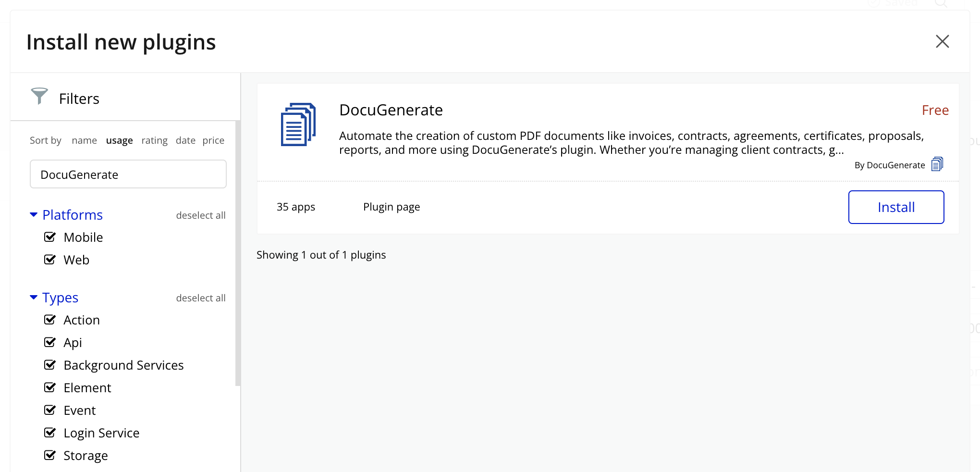Toggle the Api type checkbox
Viewport: 980px width, 472px height.
(x=50, y=342)
